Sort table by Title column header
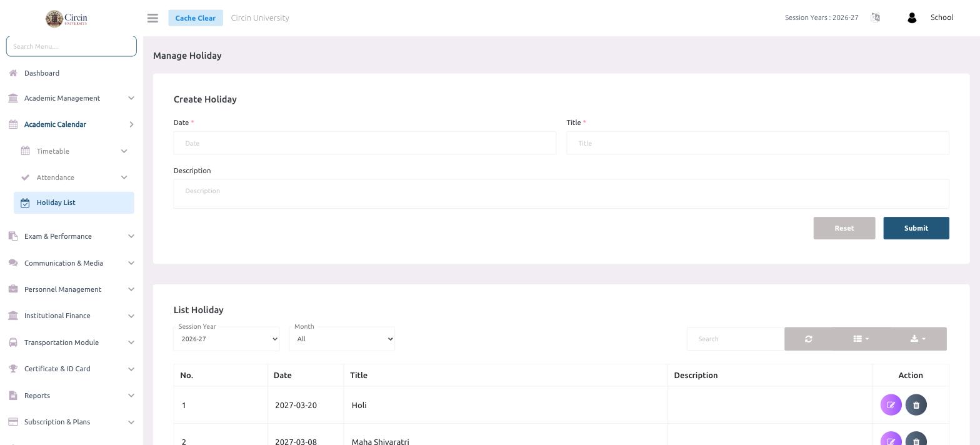This screenshot has width=980, height=445. (505, 375)
